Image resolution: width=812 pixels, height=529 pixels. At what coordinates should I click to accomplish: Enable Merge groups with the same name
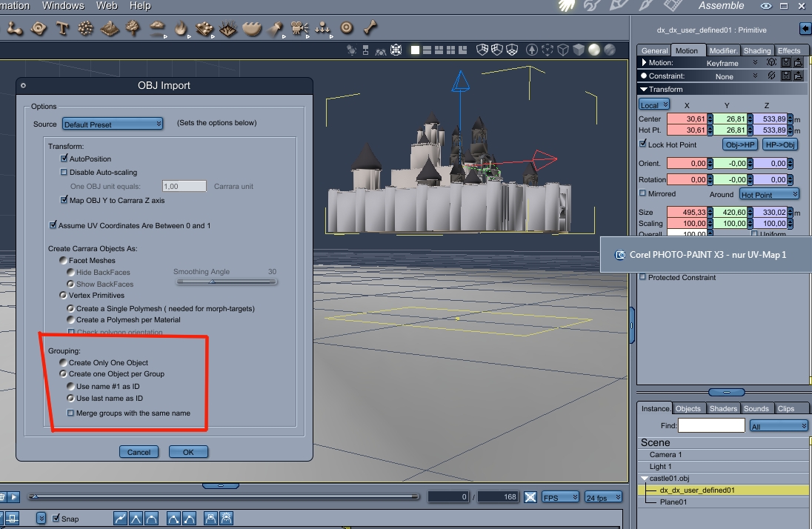pos(70,413)
